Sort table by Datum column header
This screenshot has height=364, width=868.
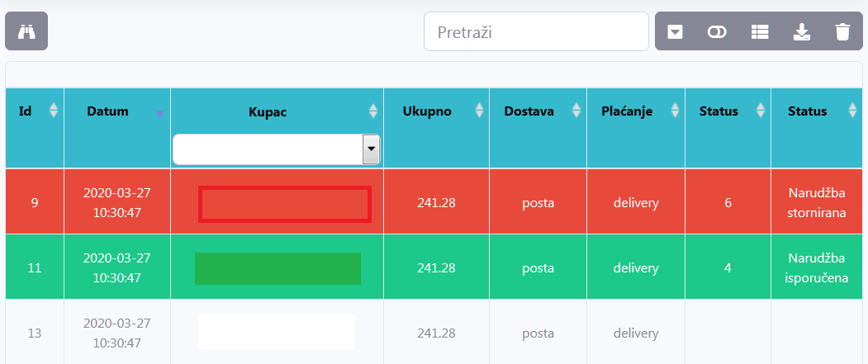point(108,111)
